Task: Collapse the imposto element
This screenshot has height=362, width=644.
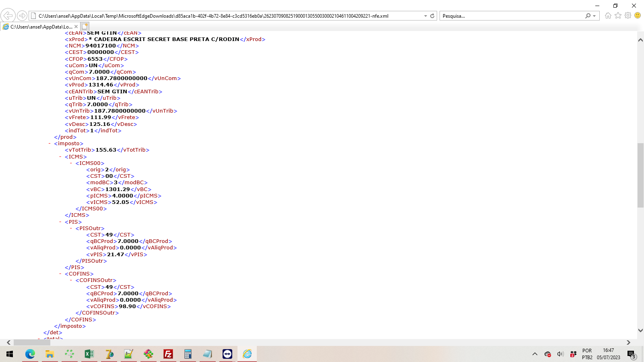Action: coord(50,144)
